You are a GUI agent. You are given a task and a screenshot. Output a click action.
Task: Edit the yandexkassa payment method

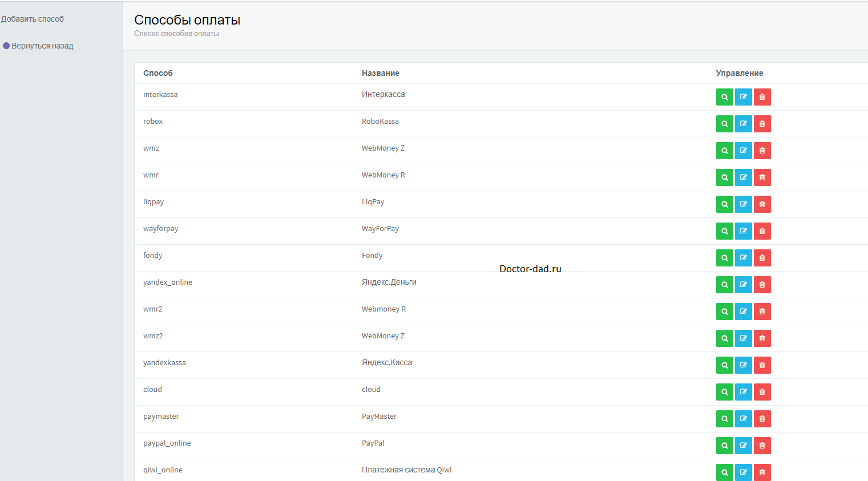coord(744,365)
